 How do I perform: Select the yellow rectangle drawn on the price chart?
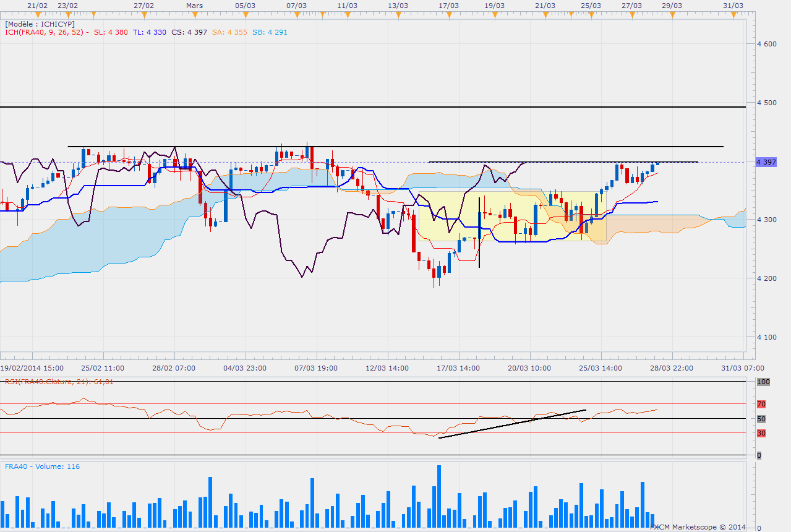(x=512, y=216)
